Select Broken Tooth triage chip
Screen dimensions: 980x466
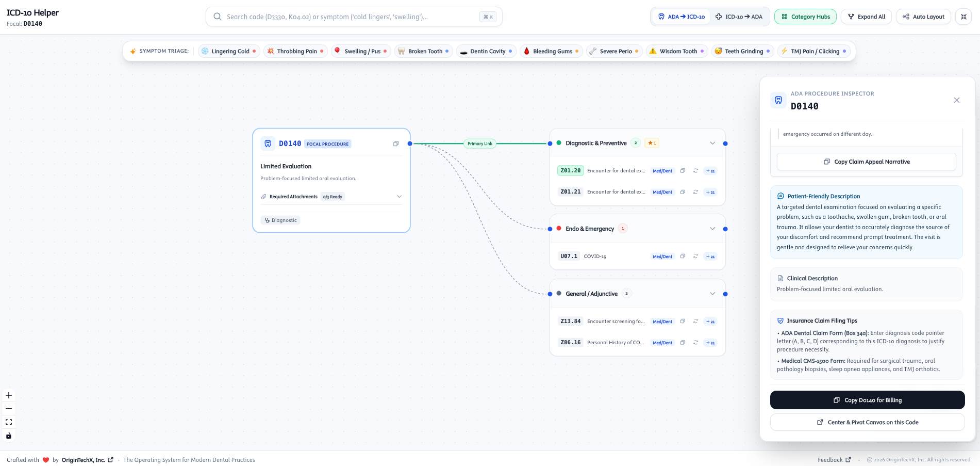(x=424, y=51)
